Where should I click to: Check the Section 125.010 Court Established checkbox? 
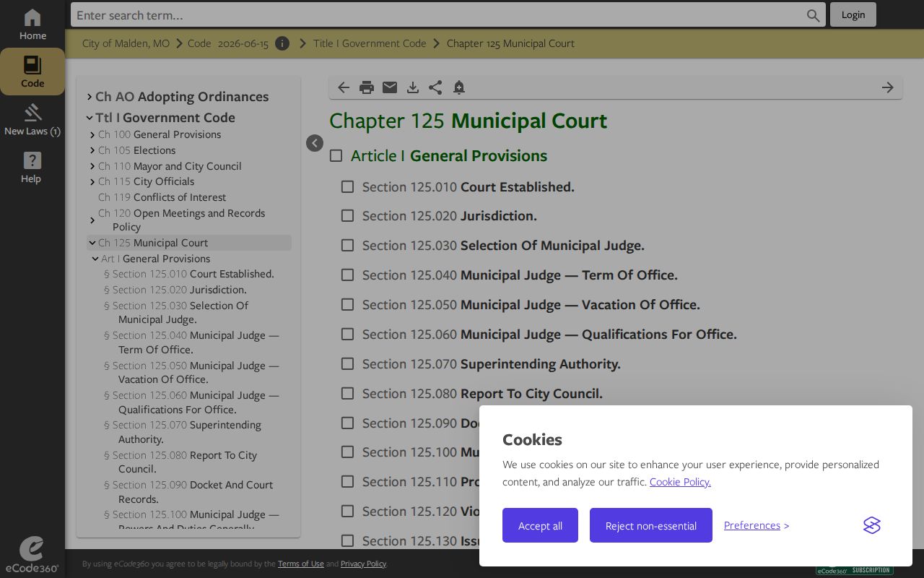pos(347,186)
